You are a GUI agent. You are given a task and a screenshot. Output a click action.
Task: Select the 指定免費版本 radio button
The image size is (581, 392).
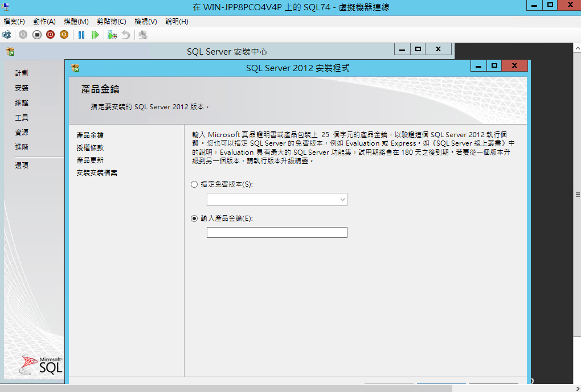tap(194, 184)
